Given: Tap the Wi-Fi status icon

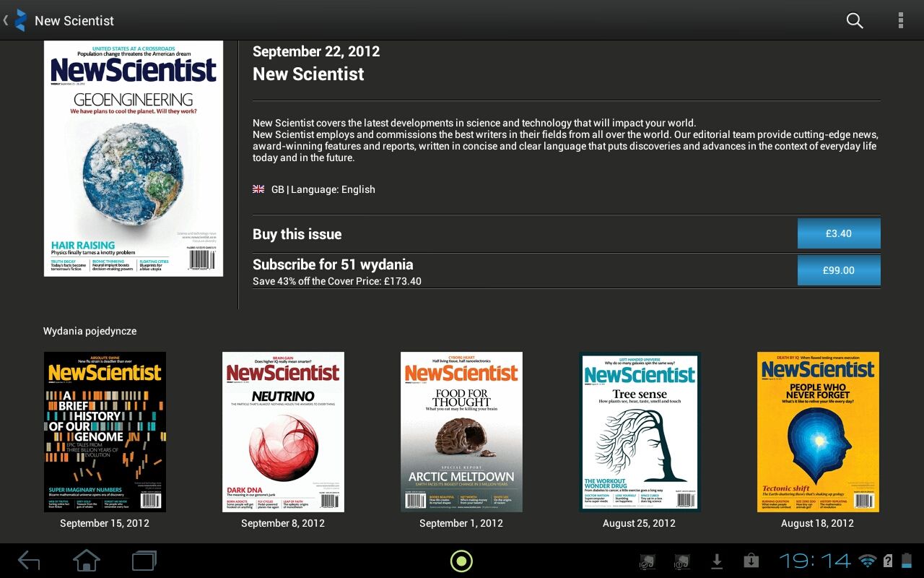Looking at the screenshot, I should click(x=868, y=561).
